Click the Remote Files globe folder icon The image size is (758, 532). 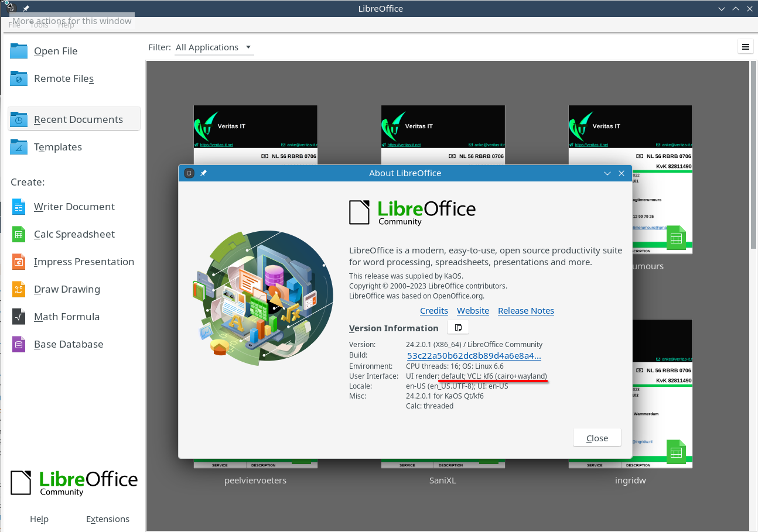[x=19, y=78]
